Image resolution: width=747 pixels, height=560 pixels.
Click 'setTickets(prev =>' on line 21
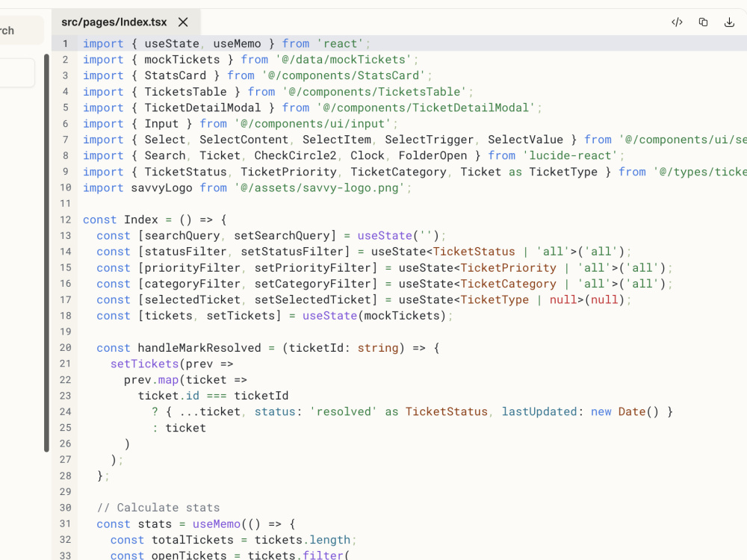[172, 364]
